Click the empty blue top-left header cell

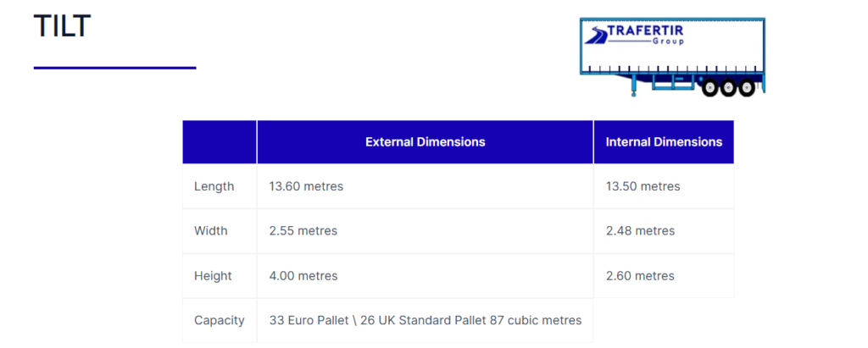click(220, 142)
